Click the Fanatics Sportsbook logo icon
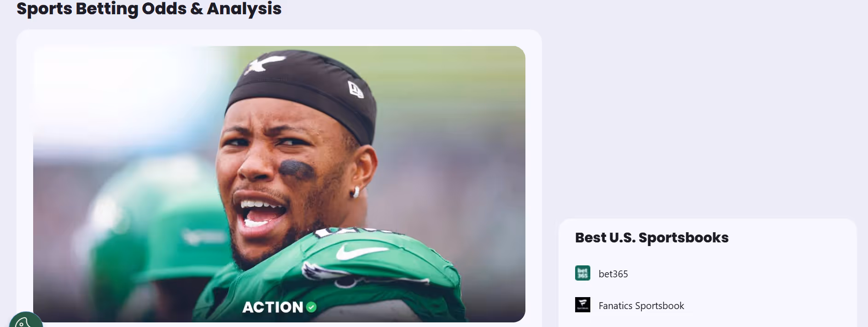 tap(583, 304)
